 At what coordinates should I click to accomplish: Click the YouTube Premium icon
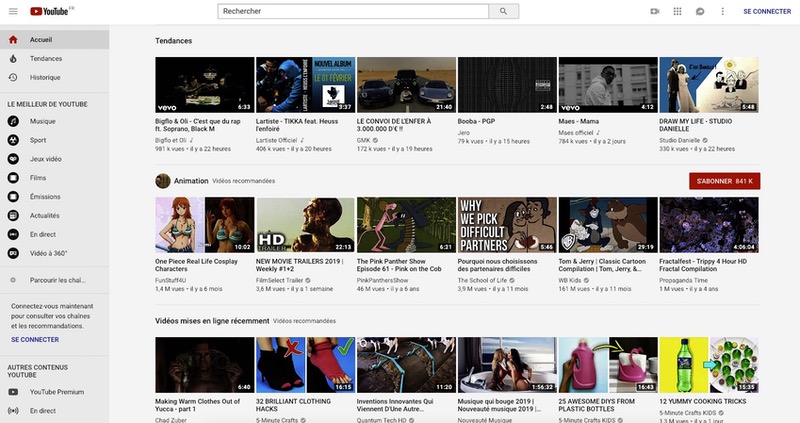[13, 392]
